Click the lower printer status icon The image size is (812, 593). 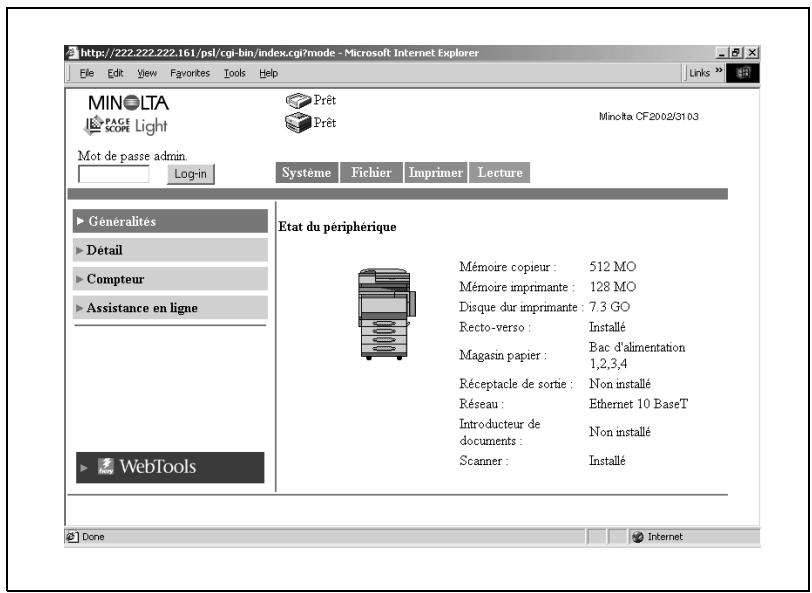point(298,123)
